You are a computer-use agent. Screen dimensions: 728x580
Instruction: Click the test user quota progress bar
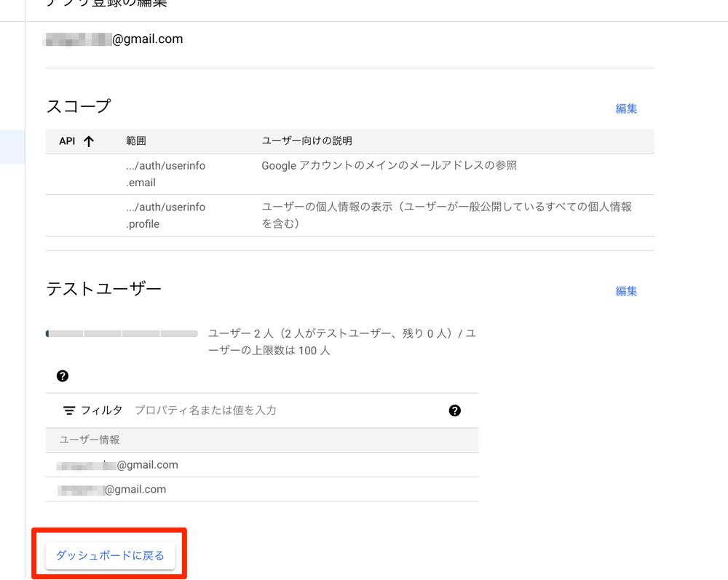point(122,333)
